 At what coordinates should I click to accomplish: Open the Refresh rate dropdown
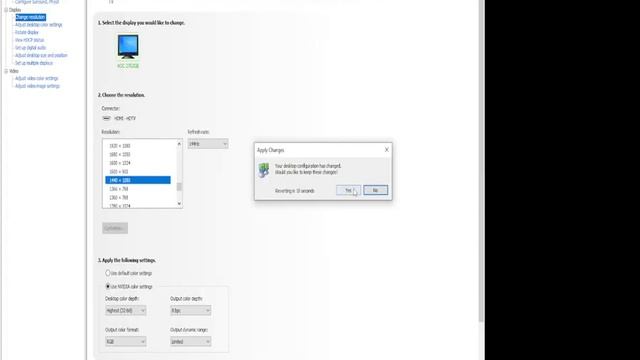pyautogui.click(x=208, y=144)
